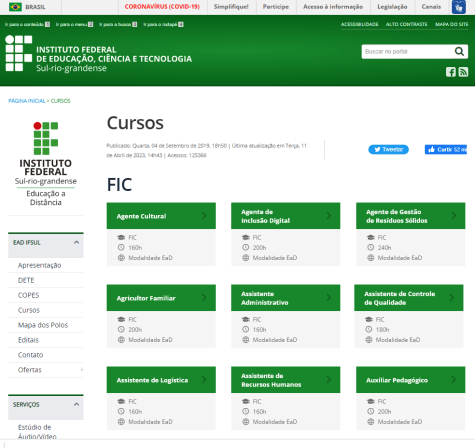Screen dimensions: 475x448
Task: Click the VLibras accessibility icon in top bar
Action: point(459,7)
